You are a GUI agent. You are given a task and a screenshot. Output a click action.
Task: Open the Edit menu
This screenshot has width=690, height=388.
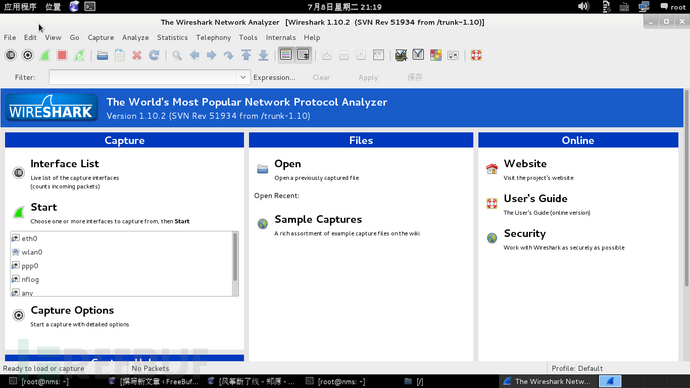pyautogui.click(x=30, y=37)
